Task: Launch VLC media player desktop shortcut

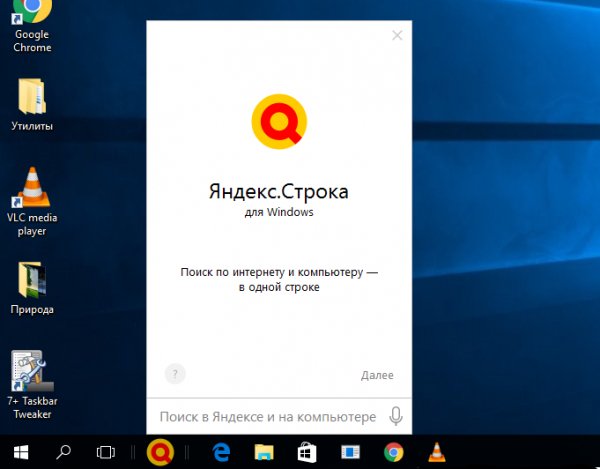Action: pyautogui.click(x=32, y=202)
